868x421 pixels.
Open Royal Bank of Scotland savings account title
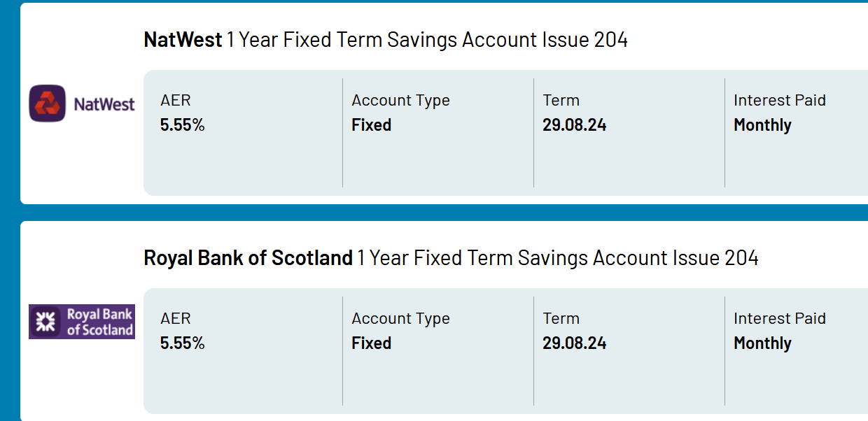451,258
